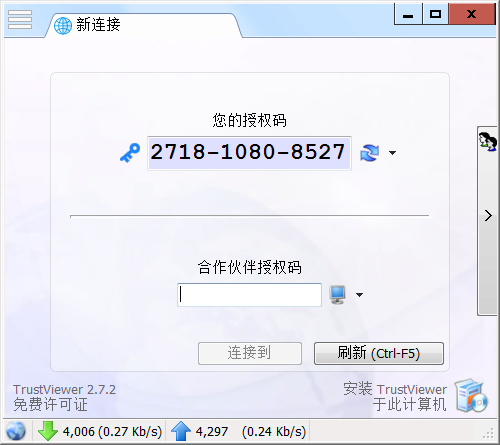Click 安装 TrustViewer 于此计算机 link

(395, 397)
